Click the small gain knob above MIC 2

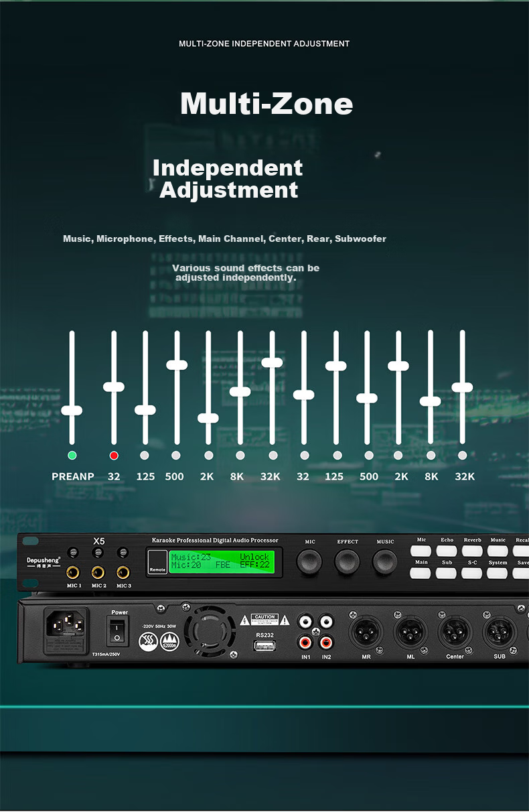pyautogui.click(x=98, y=553)
